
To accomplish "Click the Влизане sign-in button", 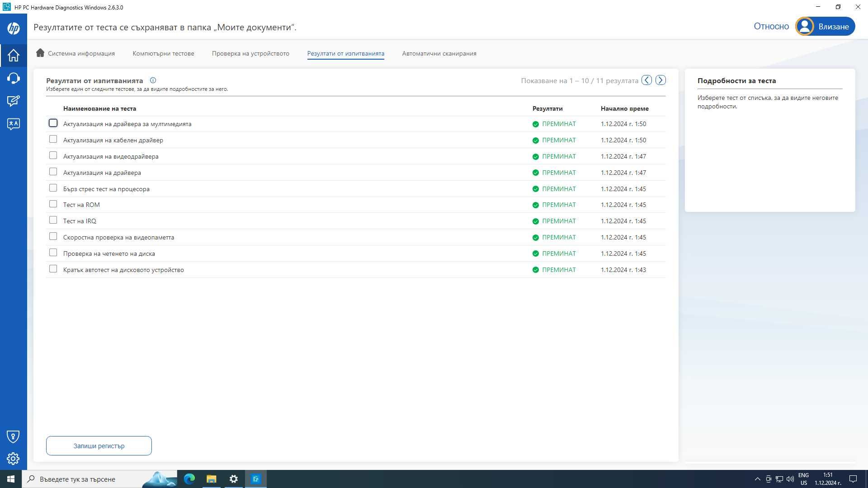I will tap(825, 26).
